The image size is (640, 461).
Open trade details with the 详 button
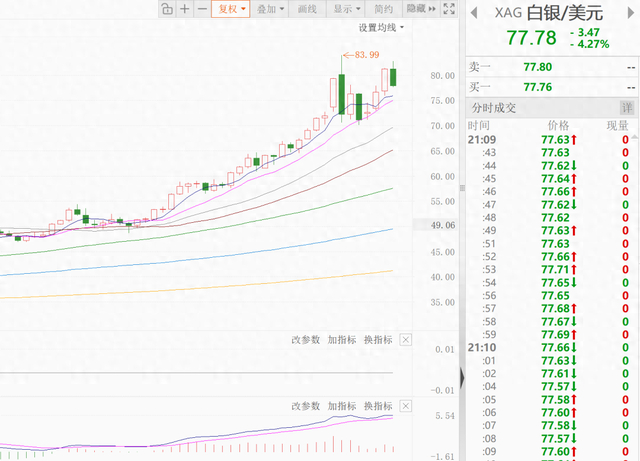(x=627, y=108)
